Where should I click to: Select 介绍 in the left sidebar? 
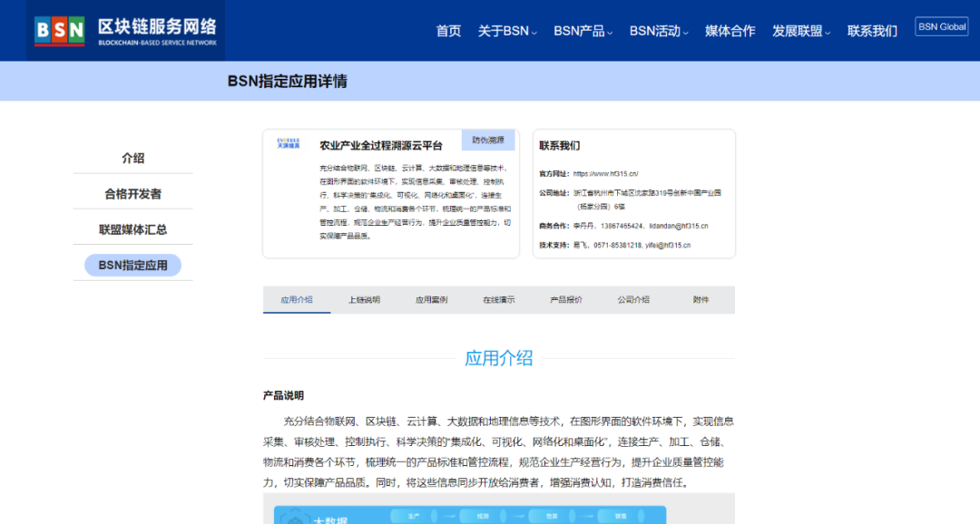(x=132, y=158)
